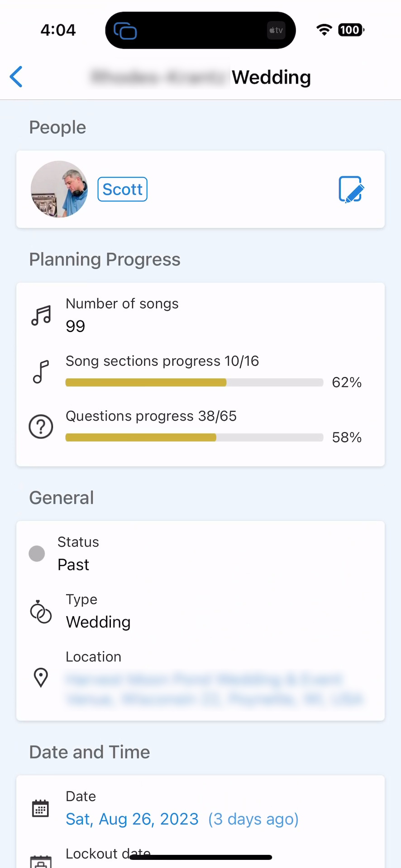This screenshot has height=868, width=401.
Task: Tap the screen mirroring icon in status bar
Action: (125, 31)
